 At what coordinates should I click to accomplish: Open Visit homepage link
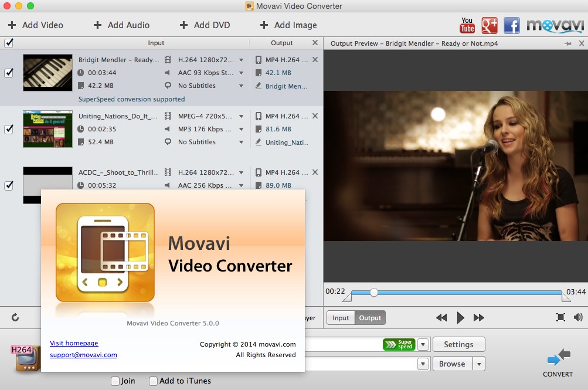coord(74,343)
